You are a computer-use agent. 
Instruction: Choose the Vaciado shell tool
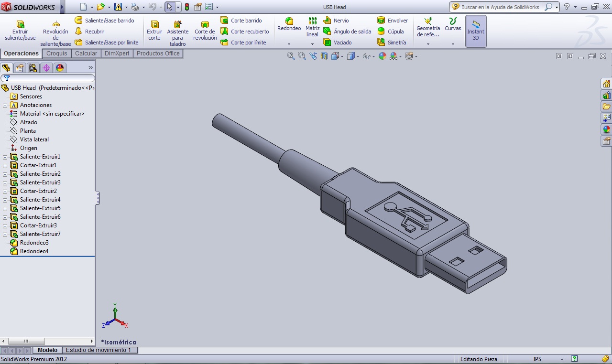point(338,43)
